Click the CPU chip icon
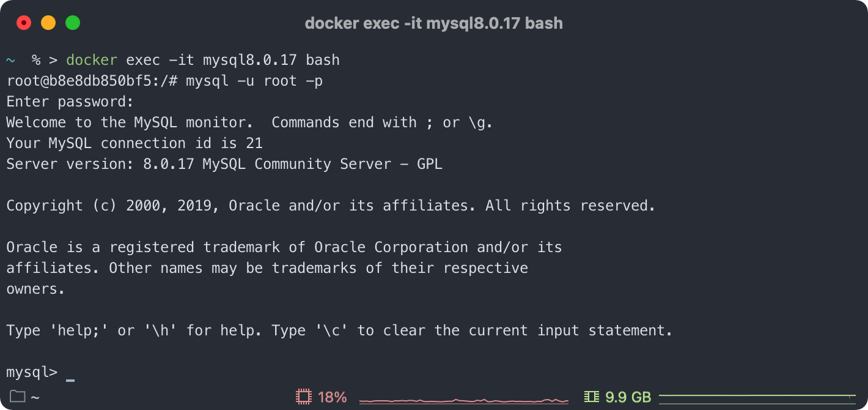The height and width of the screenshot is (410, 868). point(303,397)
